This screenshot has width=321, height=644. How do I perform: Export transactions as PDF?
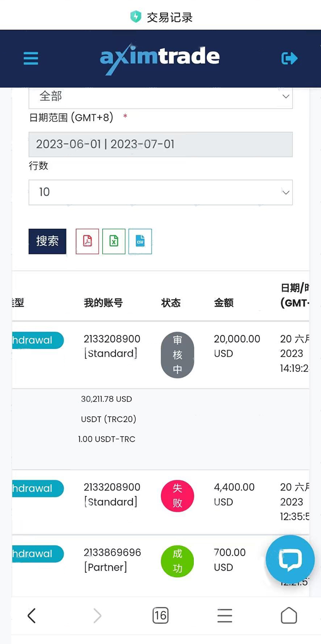(87, 241)
